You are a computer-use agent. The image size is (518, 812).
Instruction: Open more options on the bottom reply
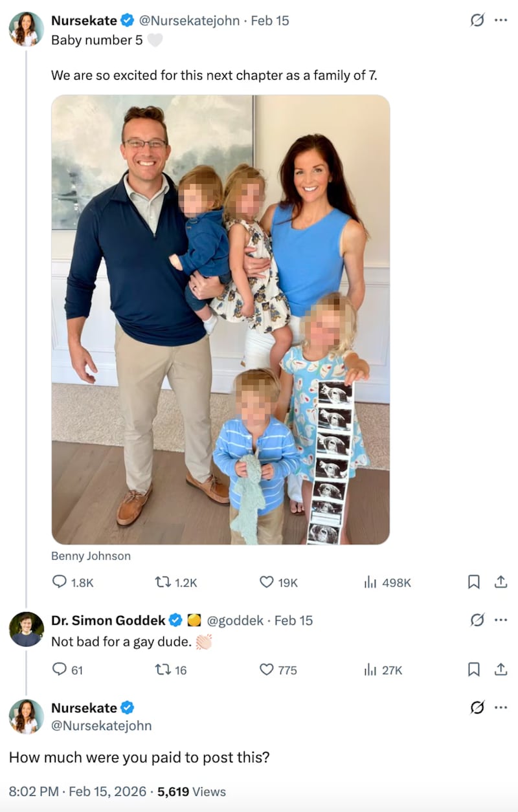pyautogui.click(x=501, y=708)
